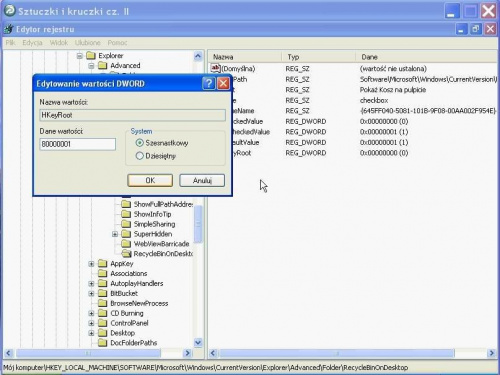Collapse the Explorer tree node
Image resolution: width=500 pixels, height=375 pixels.
click(x=79, y=56)
